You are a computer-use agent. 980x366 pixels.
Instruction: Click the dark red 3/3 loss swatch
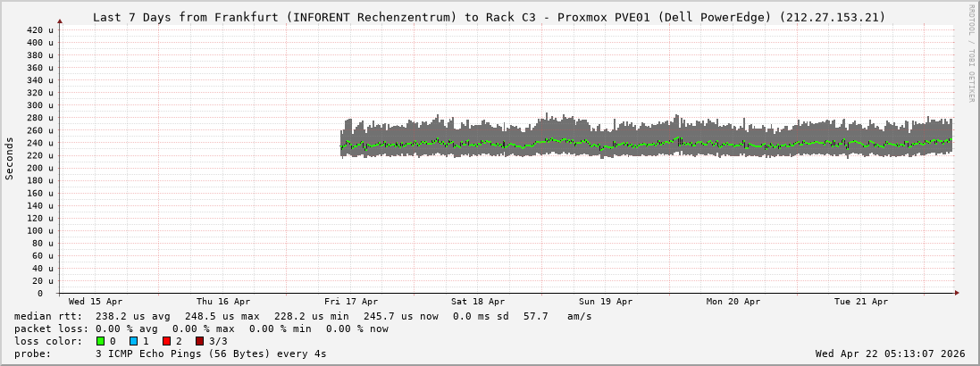point(199,341)
